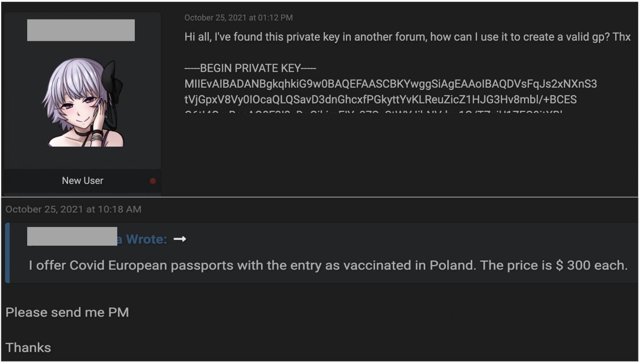Click the "Thanks" line at the bottom
The image size is (640, 364).
tap(28, 348)
